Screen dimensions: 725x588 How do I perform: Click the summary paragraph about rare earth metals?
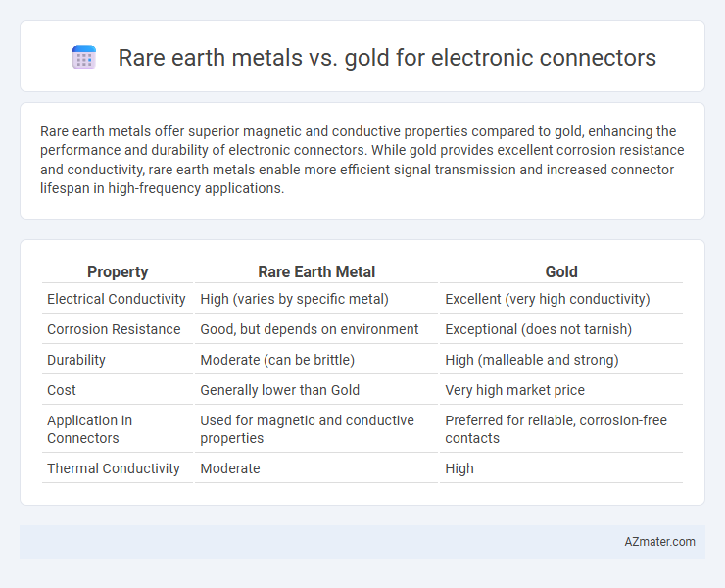coord(362,160)
